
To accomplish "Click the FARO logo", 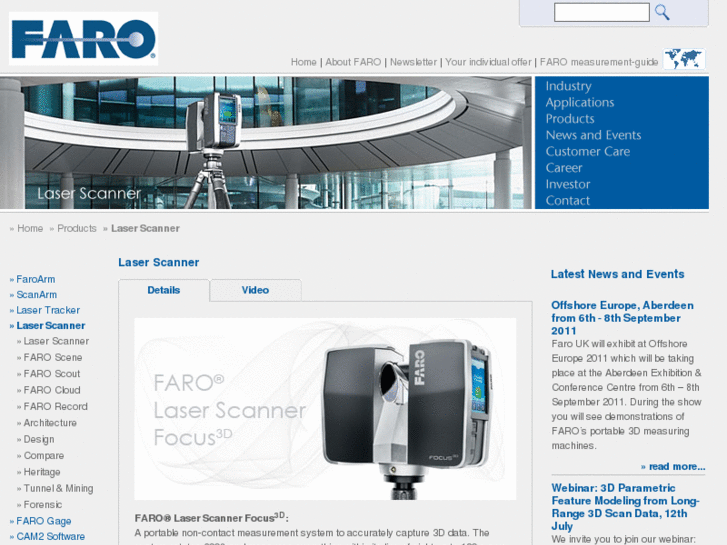I will (83, 38).
